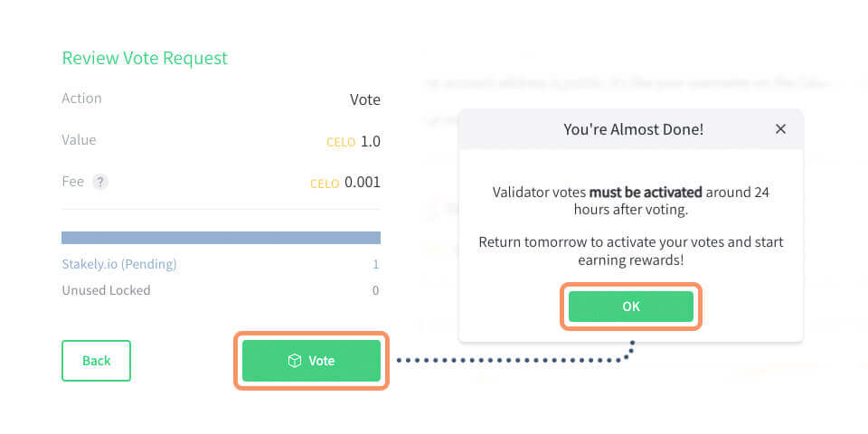Screen dimensions: 868x434
Task: Select the Stakely.io (Pending) entry
Action: [x=119, y=265]
